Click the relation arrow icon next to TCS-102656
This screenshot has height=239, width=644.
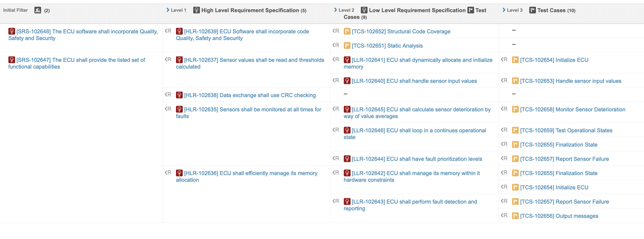[504, 216]
